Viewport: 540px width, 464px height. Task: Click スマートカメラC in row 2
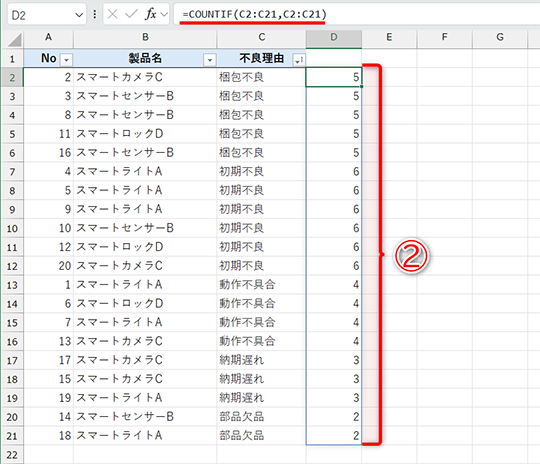coord(120,77)
